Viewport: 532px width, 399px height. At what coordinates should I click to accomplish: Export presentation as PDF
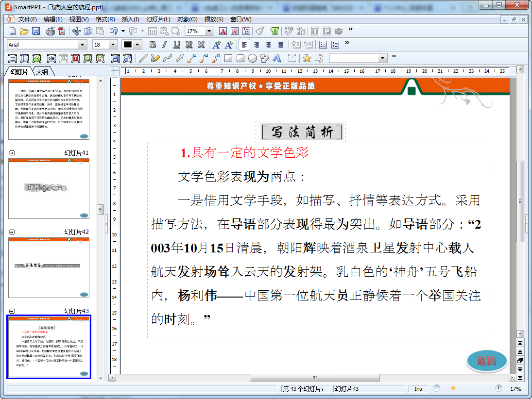pyautogui.click(x=62, y=32)
